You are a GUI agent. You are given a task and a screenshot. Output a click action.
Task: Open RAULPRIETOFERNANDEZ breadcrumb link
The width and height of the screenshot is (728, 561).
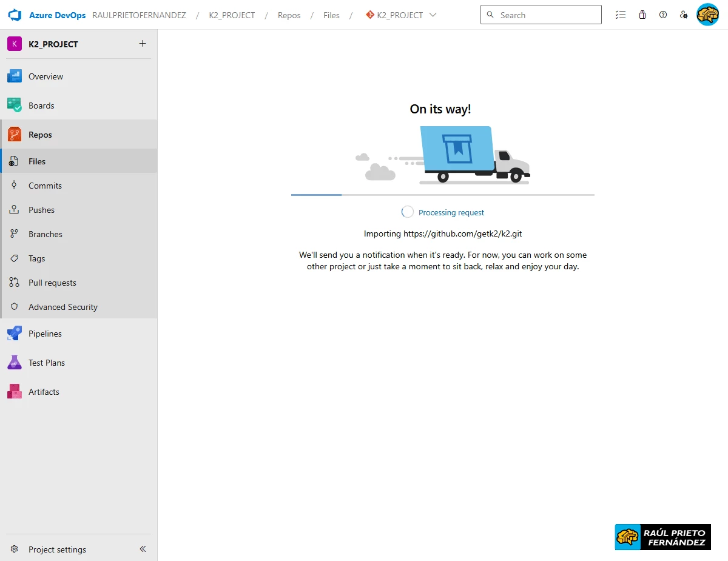(138, 15)
